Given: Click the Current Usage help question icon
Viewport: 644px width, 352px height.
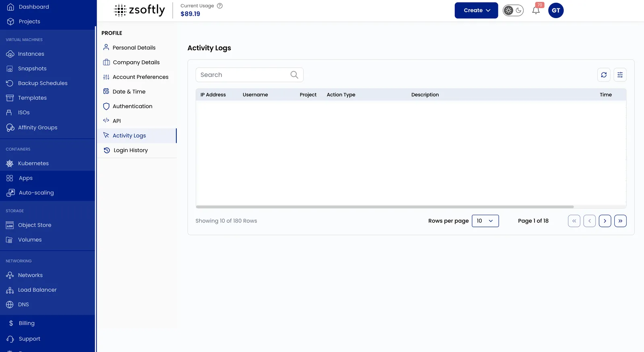Looking at the screenshot, I should coord(220,6).
